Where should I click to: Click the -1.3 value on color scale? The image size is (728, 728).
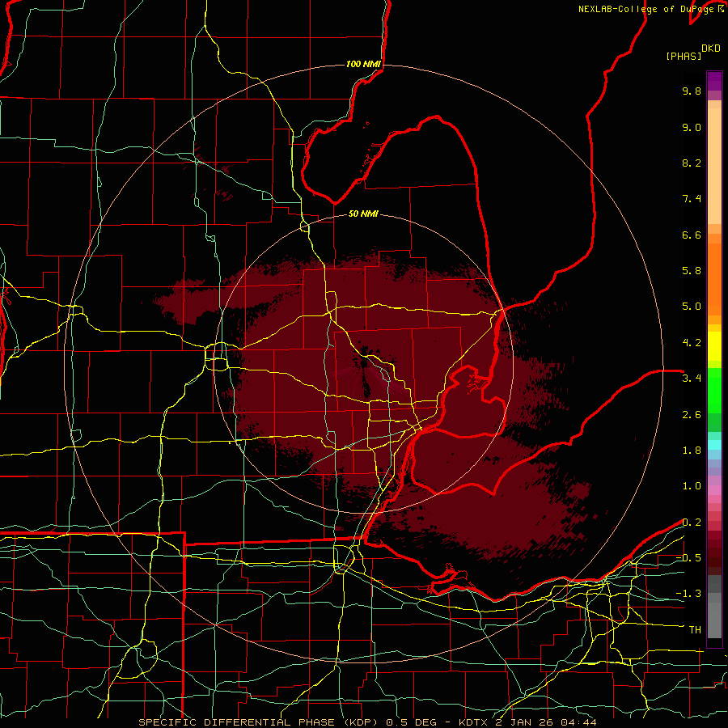pos(688,595)
